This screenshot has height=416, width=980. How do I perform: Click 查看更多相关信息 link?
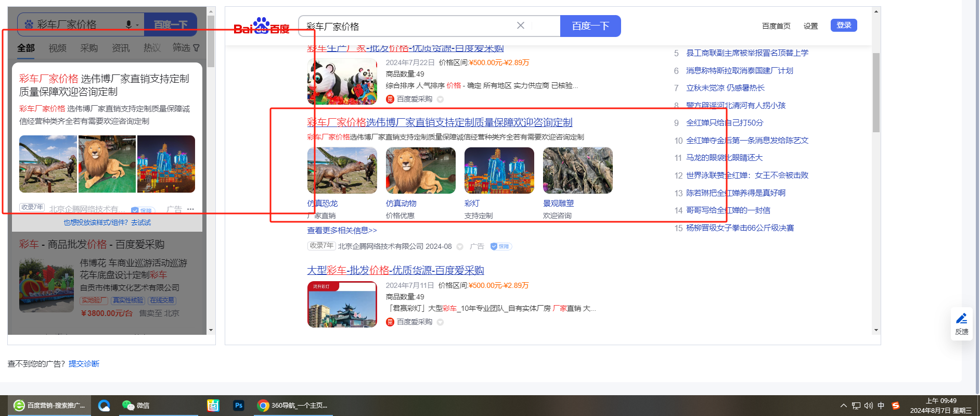coord(342,230)
